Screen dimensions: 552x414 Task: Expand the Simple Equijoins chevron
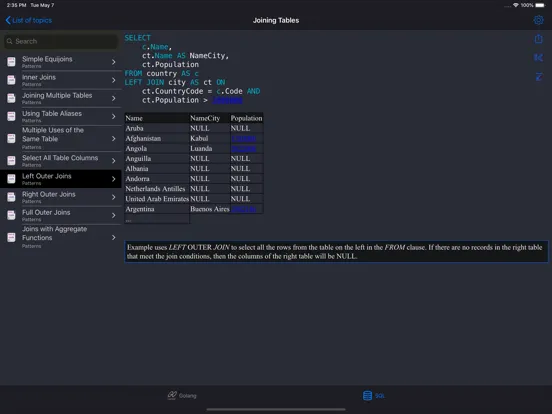tap(113, 62)
